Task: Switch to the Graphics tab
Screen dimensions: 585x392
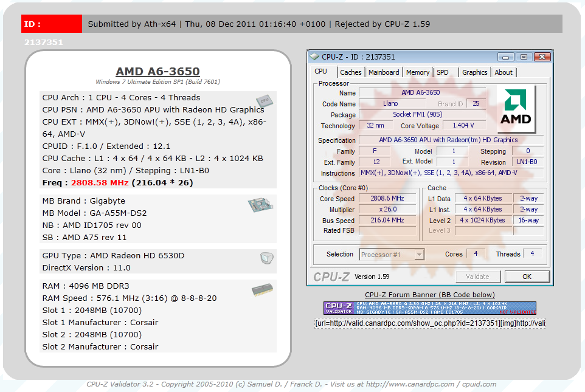Action: [x=474, y=72]
